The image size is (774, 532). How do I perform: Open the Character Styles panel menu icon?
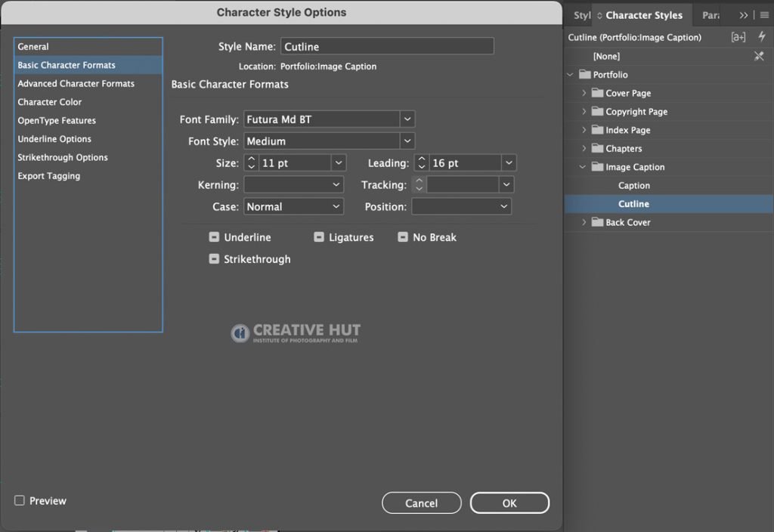(765, 15)
